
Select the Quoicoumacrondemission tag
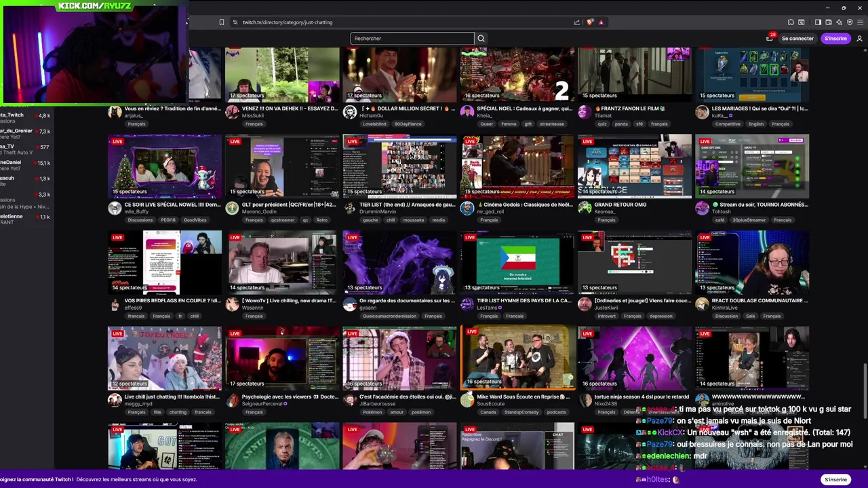[x=390, y=316]
